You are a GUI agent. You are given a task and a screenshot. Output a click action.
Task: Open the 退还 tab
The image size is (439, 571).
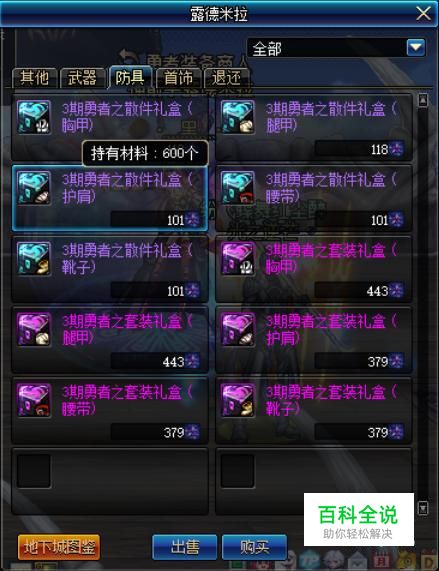pos(226,78)
